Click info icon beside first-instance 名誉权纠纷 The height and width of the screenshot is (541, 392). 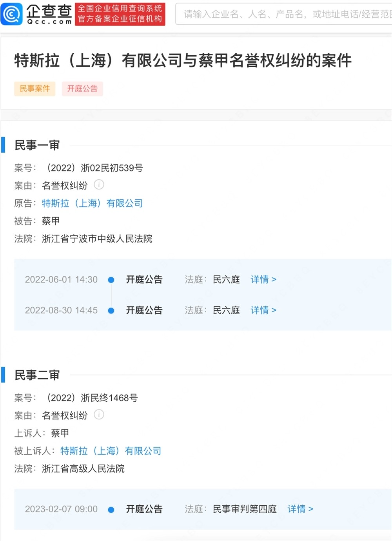pyautogui.click(x=99, y=184)
